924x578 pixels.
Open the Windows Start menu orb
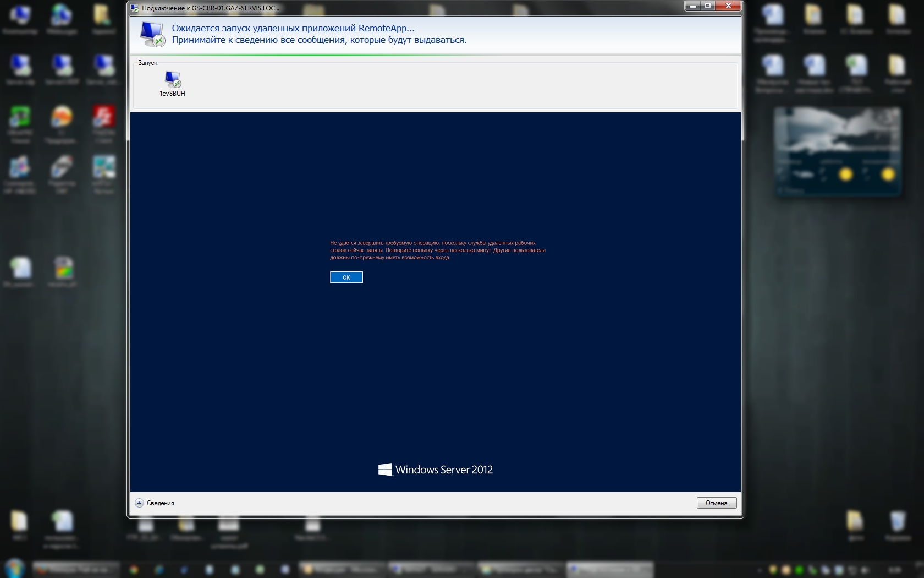15,568
